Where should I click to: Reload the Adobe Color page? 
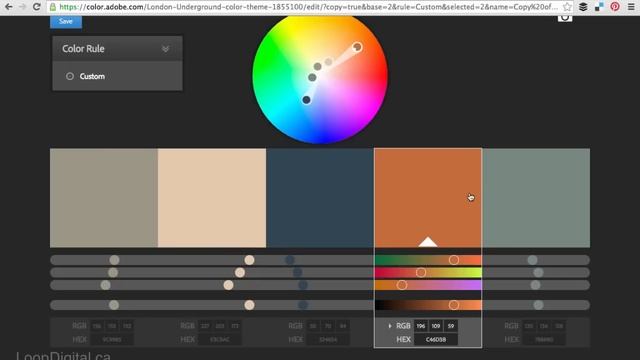point(36,7)
